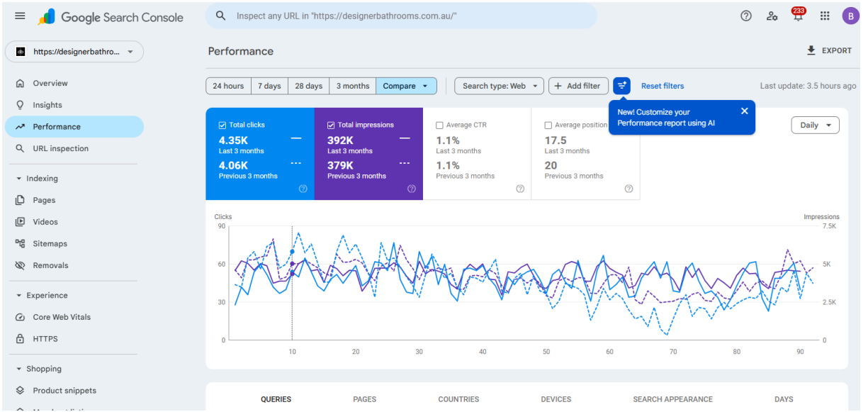Open users and permissions settings icon
The height and width of the screenshot is (412, 868).
[x=772, y=16]
